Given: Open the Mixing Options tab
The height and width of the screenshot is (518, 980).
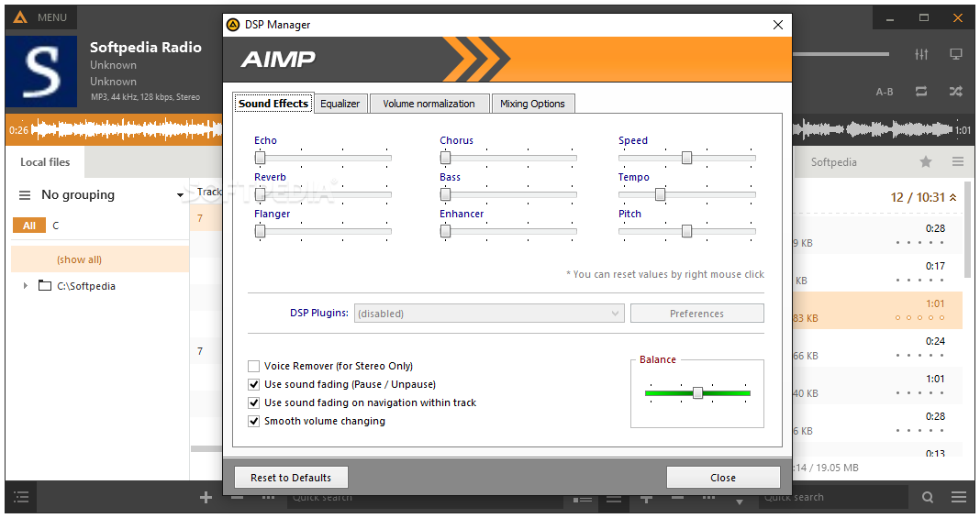Looking at the screenshot, I should 532,104.
